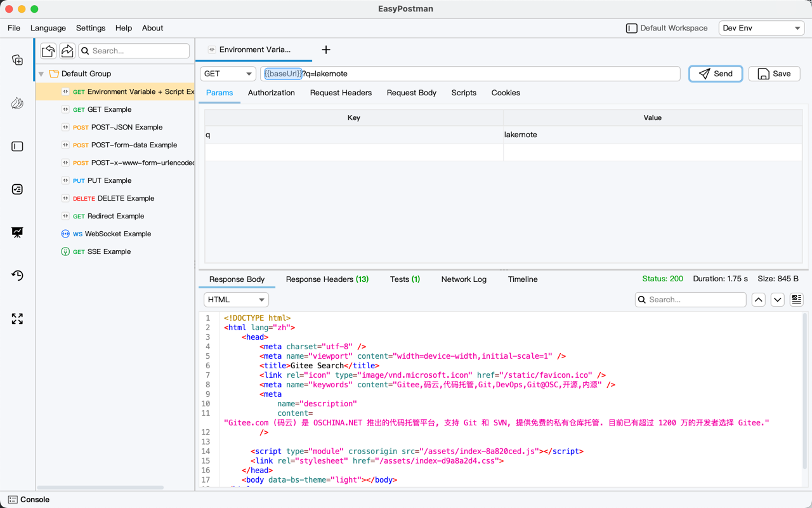Click the Environment Varia... tab icon
The image size is (812, 508).
point(212,50)
